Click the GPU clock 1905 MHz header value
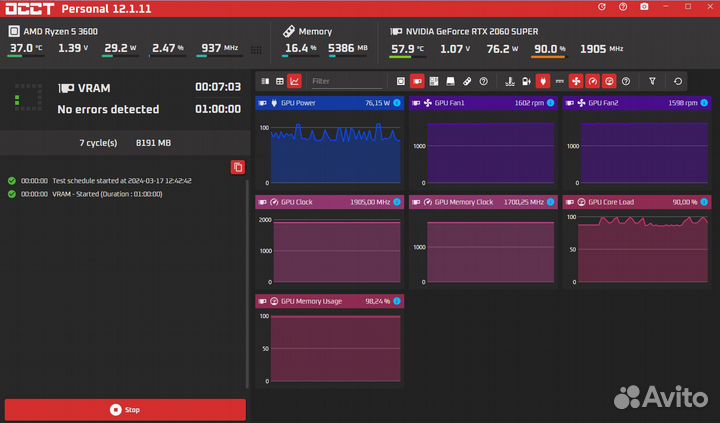This screenshot has height=423, width=720. (x=602, y=49)
